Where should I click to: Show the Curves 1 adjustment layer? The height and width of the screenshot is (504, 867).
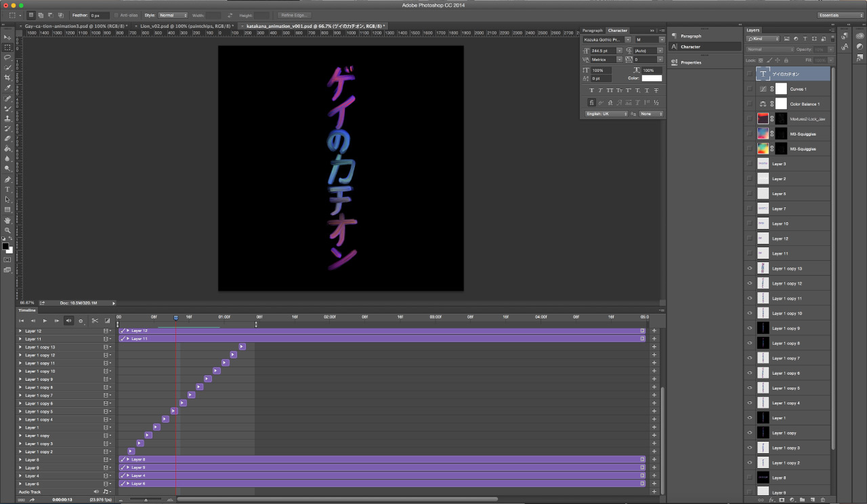point(749,89)
